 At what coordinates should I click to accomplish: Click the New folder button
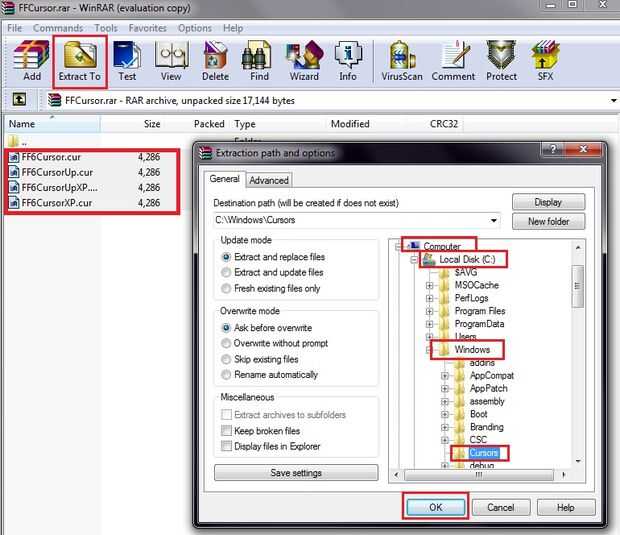(548, 221)
